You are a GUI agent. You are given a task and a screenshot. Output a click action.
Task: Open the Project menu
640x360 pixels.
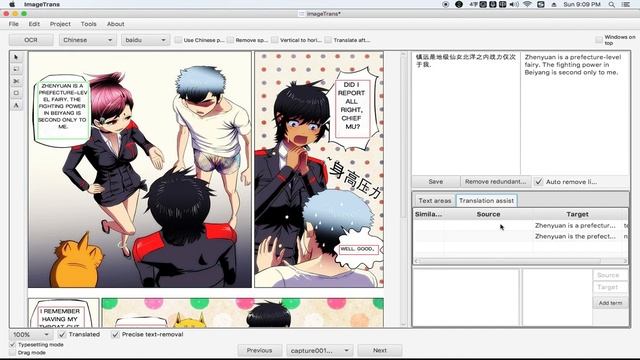[x=60, y=24]
